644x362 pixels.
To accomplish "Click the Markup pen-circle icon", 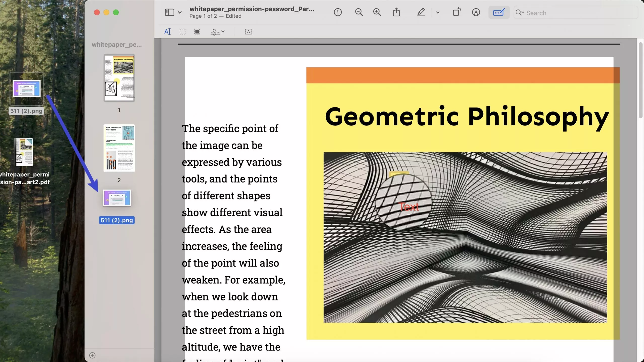I will (476, 12).
